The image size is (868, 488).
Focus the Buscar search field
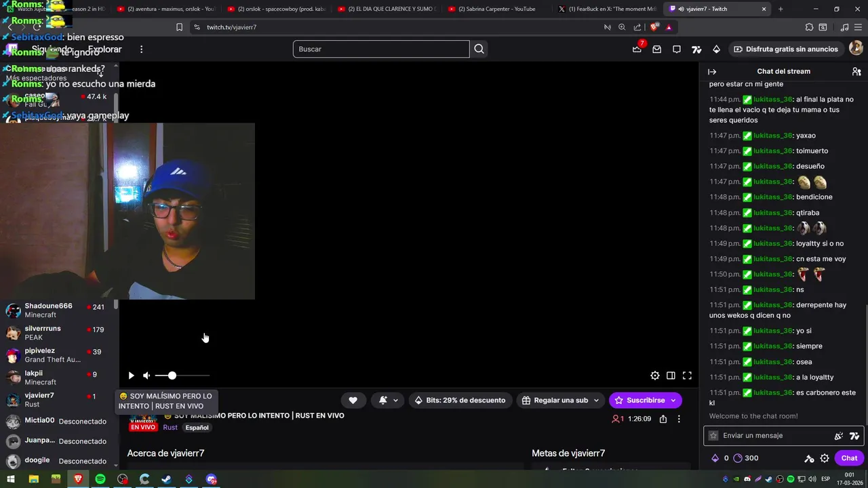point(381,49)
